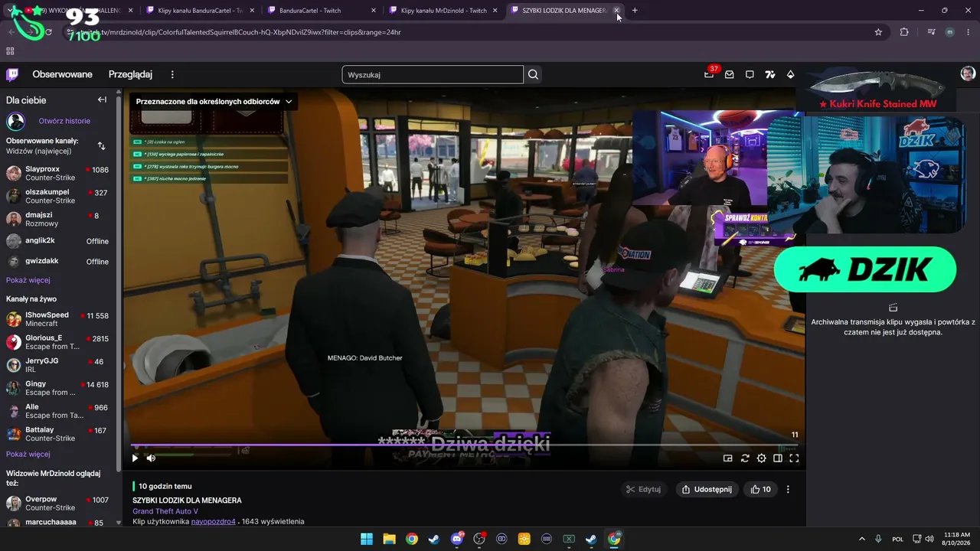Show more followed channels
Image resolution: width=980 pixels, height=551 pixels.
[x=28, y=280]
